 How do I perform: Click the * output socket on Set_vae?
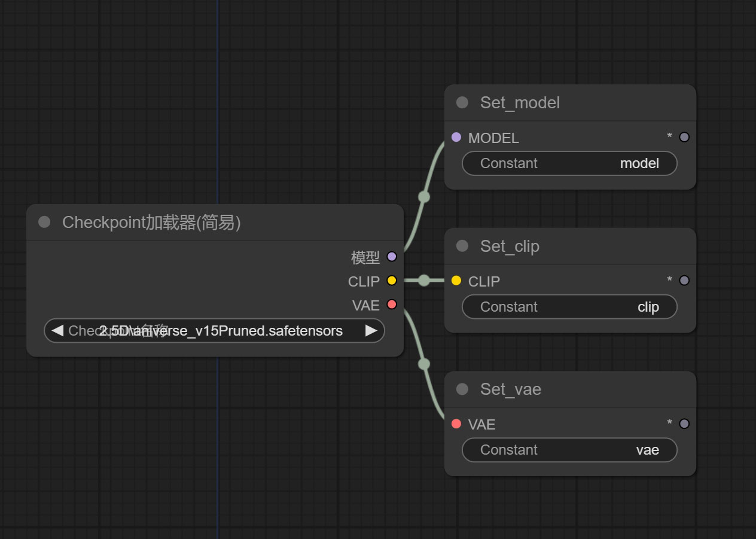coord(685,424)
